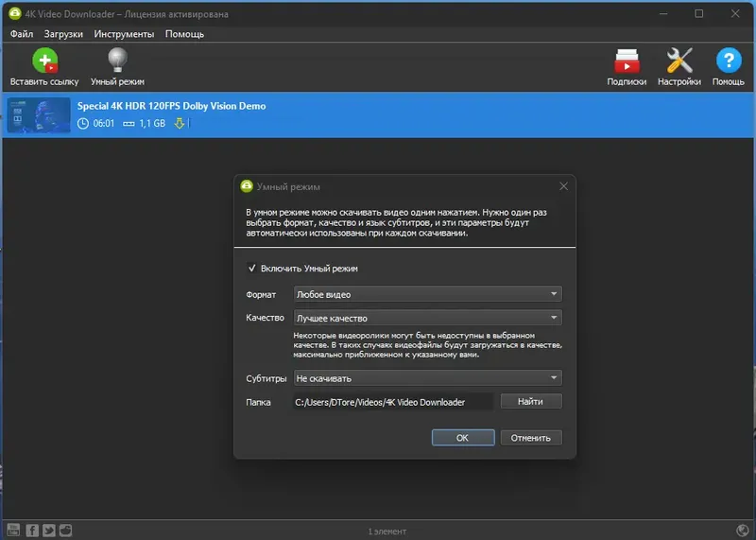Screen dimensions: 756x540
Task: Open the Качество dropdown showing Лучшее качество
Action: click(428, 318)
